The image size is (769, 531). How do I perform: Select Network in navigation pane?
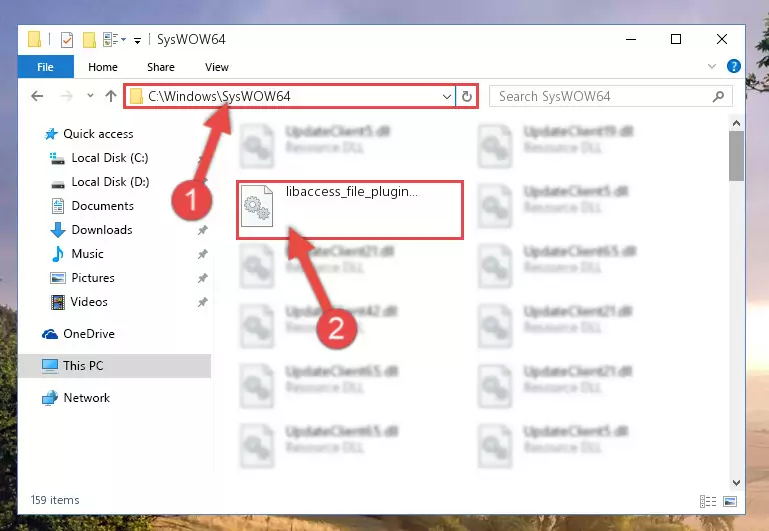coord(86,398)
